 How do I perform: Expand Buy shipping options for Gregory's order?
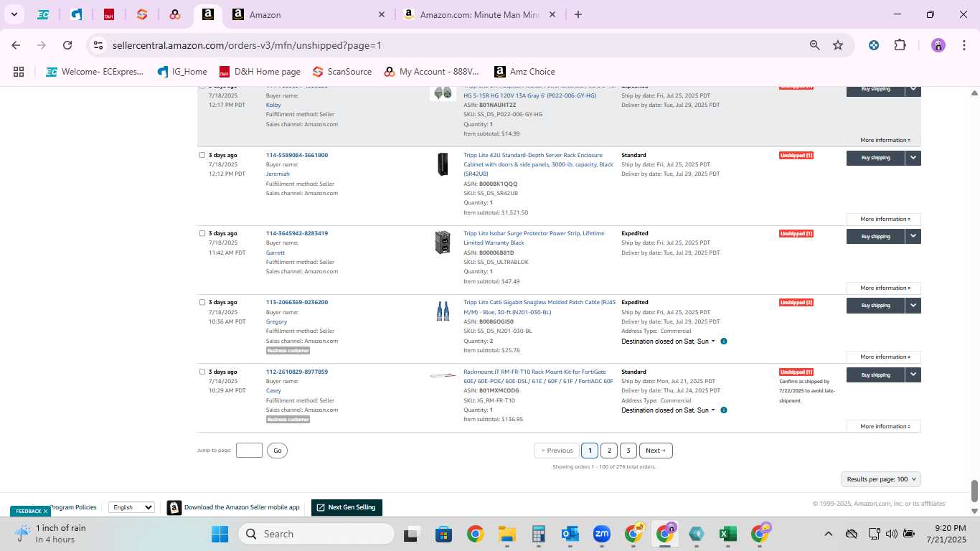[913, 305]
